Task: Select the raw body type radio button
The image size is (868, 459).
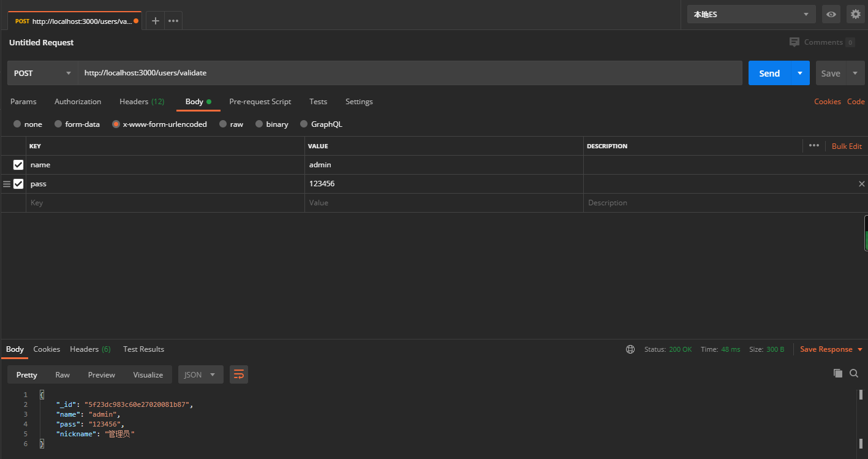Action: coord(222,124)
